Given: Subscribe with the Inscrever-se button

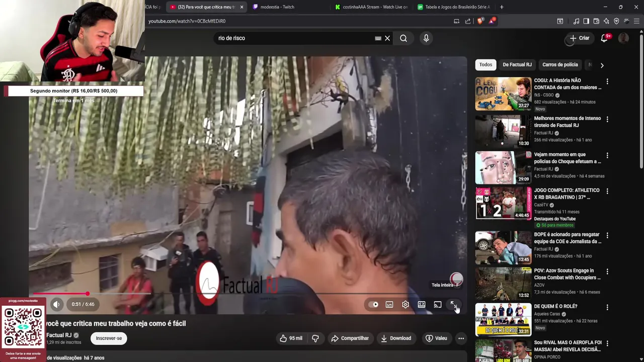Looking at the screenshot, I should (x=109, y=338).
